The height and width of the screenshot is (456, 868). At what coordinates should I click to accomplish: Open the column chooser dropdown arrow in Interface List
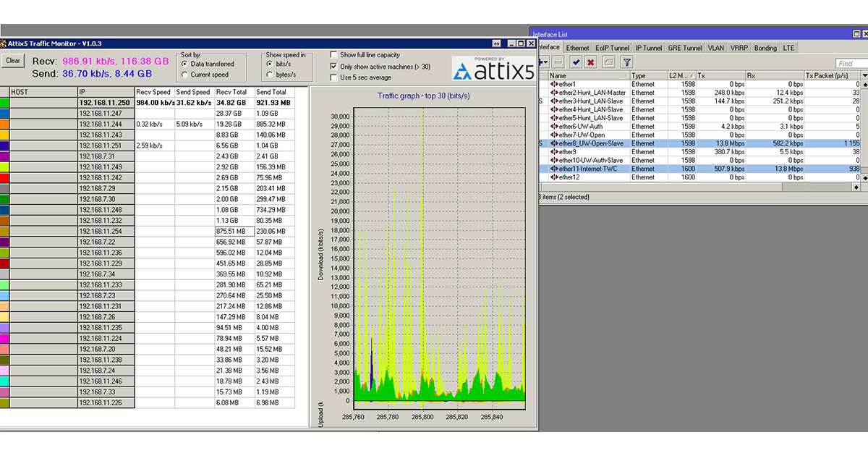pyautogui.click(x=864, y=75)
